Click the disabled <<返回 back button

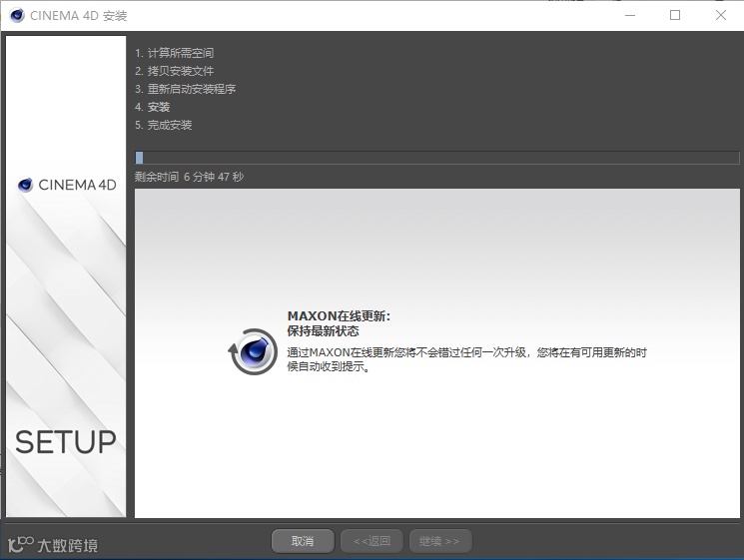click(x=372, y=541)
